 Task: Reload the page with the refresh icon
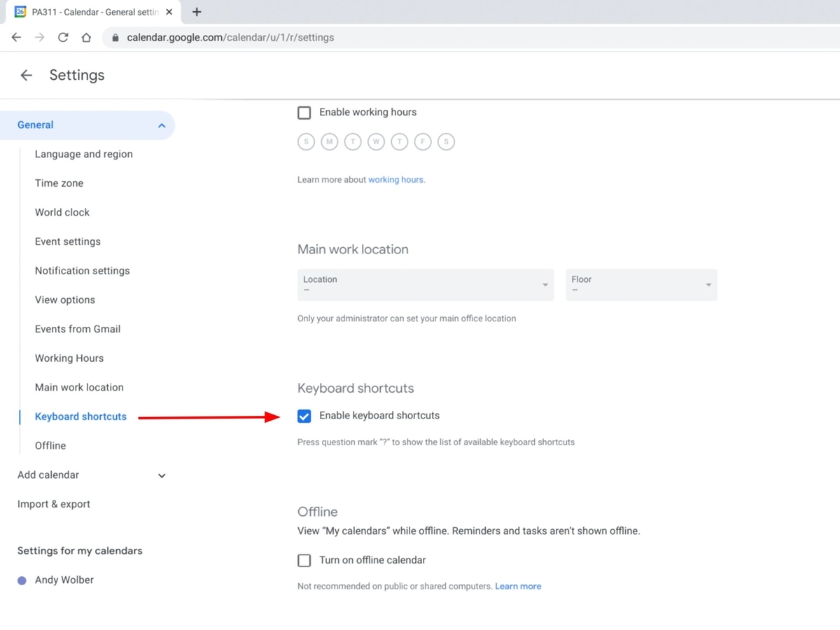pos(63,37)
